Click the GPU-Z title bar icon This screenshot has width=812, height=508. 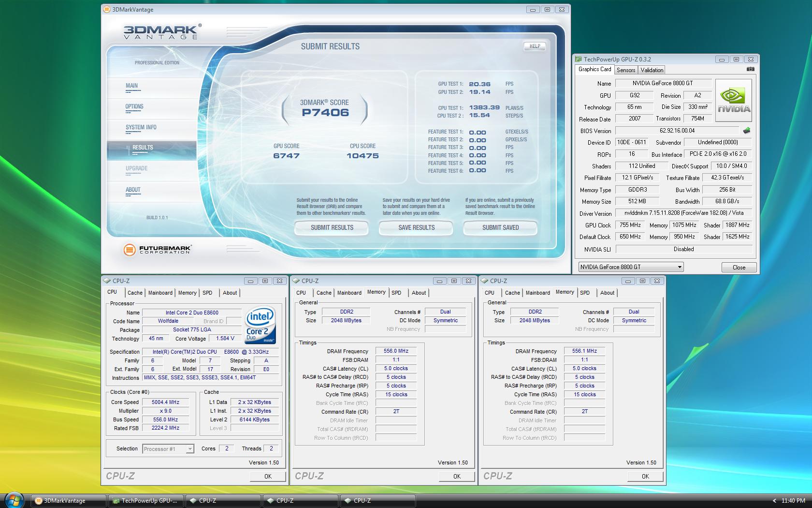[578, 59]
